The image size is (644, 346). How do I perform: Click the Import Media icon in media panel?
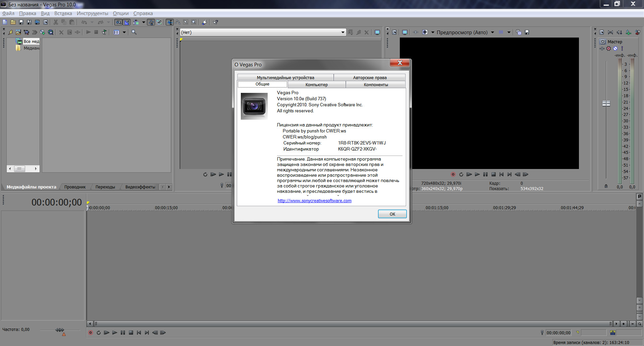(18, 32)
